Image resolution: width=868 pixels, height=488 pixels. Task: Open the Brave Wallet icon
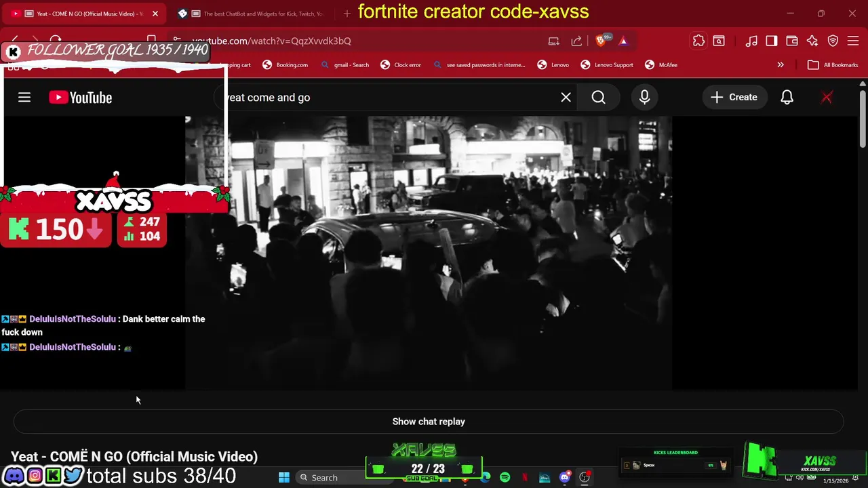(792, 41)
